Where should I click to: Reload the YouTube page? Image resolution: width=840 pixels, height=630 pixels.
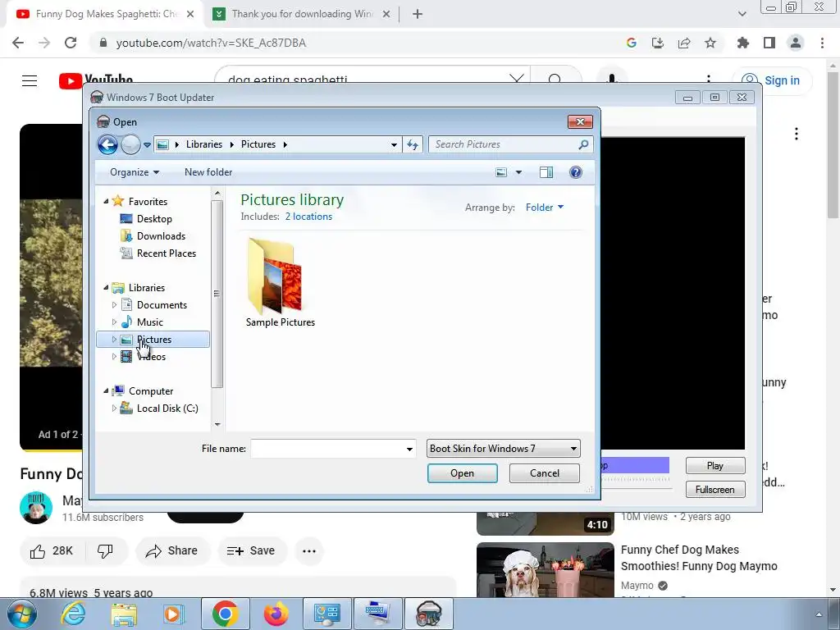point(71,43)
